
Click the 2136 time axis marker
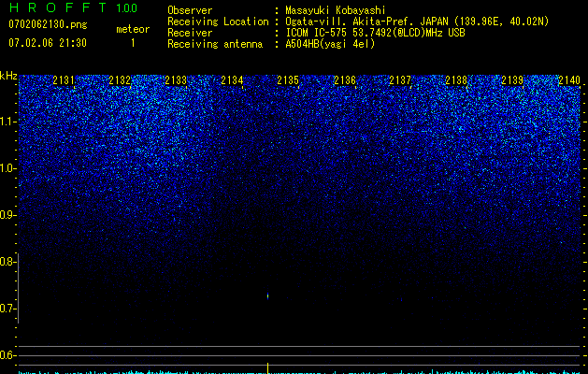point(345,80)
